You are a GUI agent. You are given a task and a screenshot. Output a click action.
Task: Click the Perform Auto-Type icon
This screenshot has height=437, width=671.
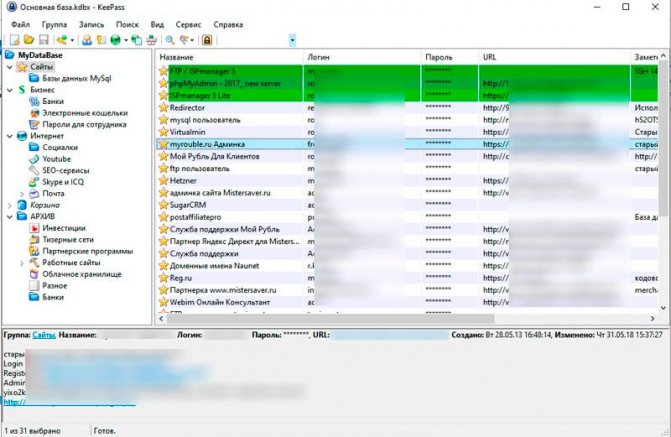click(x=151, y=40)
